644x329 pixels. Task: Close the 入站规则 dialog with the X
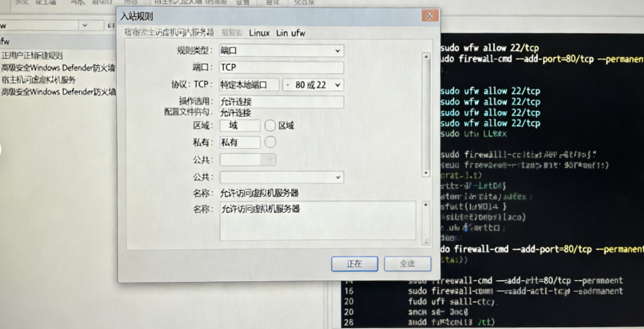430,16
